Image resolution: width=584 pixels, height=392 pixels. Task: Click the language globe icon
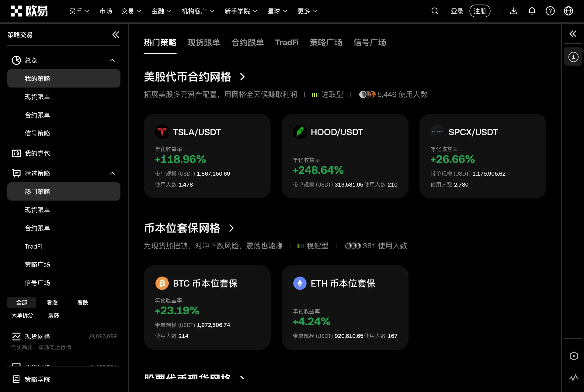[x=568, y=11]
